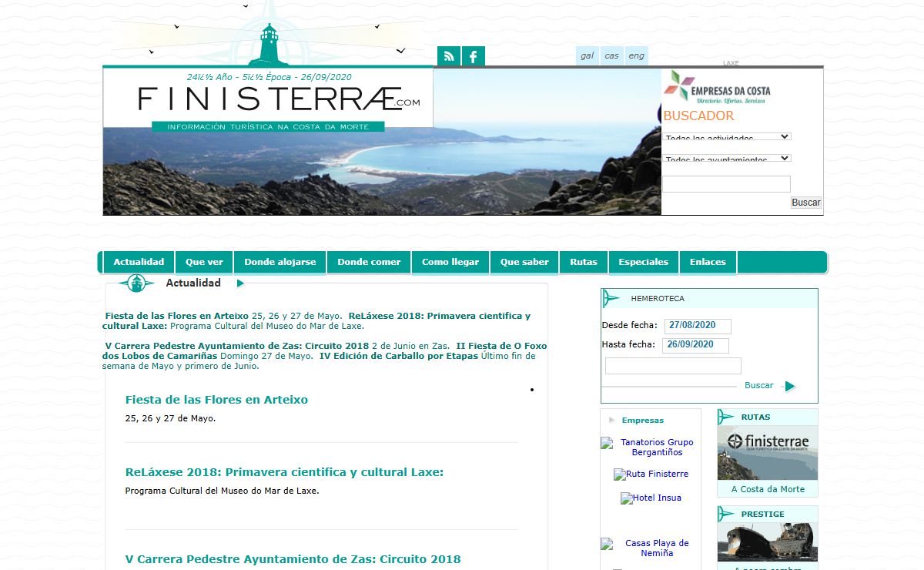
Task: Open the Prestige ship thumbnail image
Action: coord(768,542)
